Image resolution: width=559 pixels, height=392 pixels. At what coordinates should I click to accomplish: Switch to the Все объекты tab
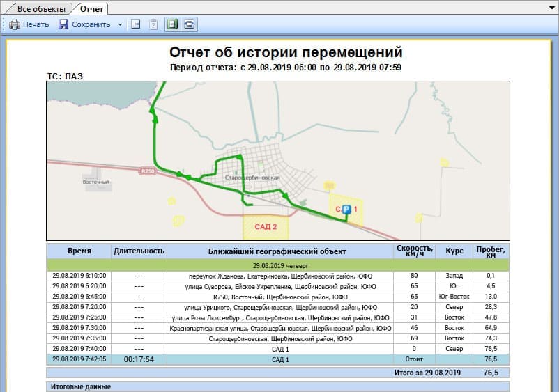point(41,9)
